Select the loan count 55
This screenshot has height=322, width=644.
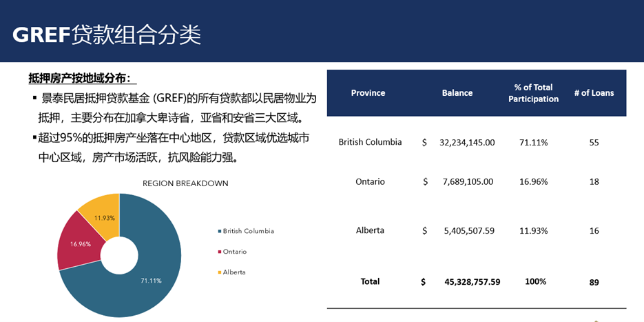(594, 143)
